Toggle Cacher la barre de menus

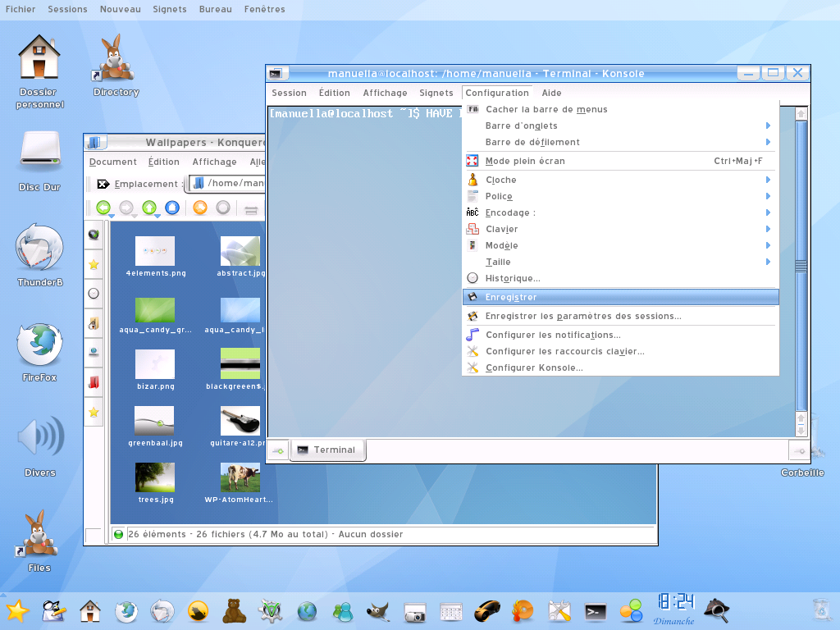click(620, 109)
